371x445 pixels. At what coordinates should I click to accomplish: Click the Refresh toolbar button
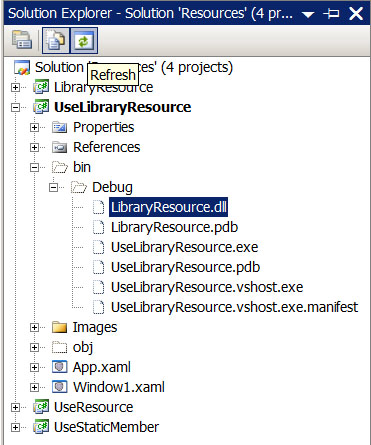coord(84,41)
